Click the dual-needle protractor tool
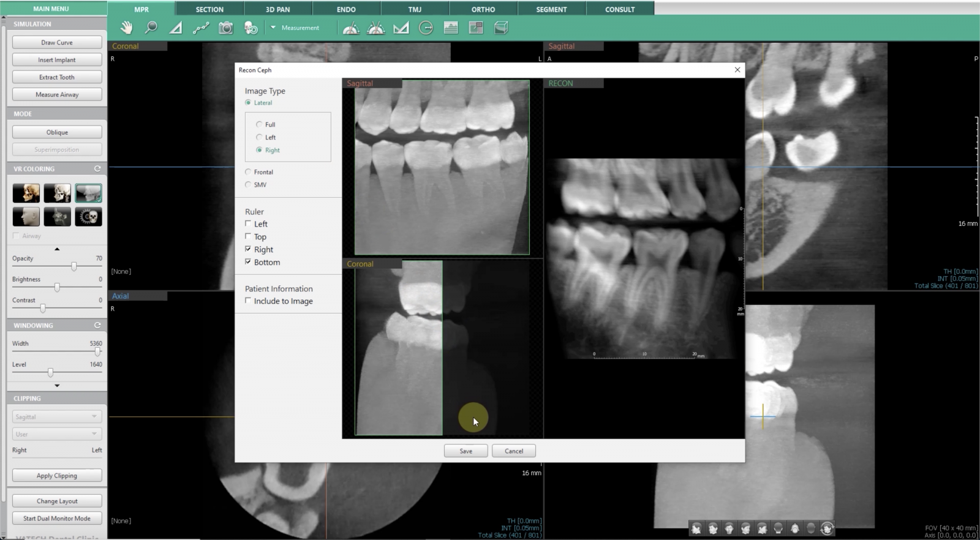This screenshot has width=980, height=540. (376, 28)
